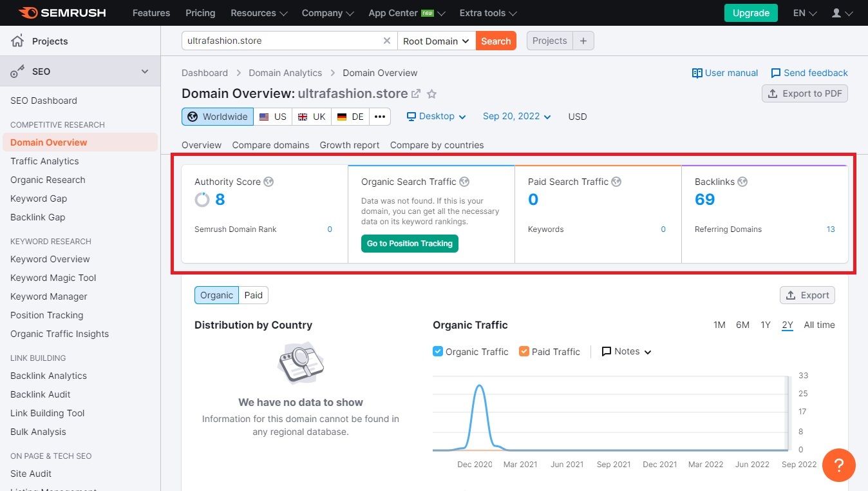The image size is (868, 491).
Task: Show more country databases via ellipsis
Action: [x=380, y=117]
